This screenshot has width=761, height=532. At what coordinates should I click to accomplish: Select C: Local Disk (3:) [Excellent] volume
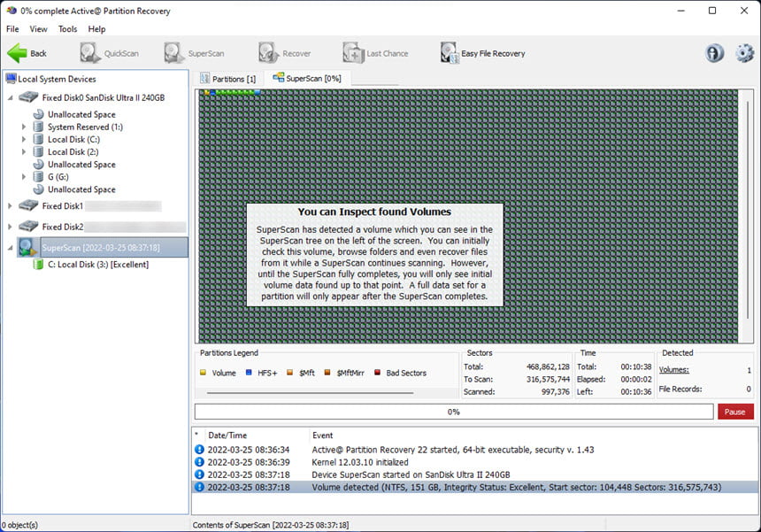[x=98, y=265]
